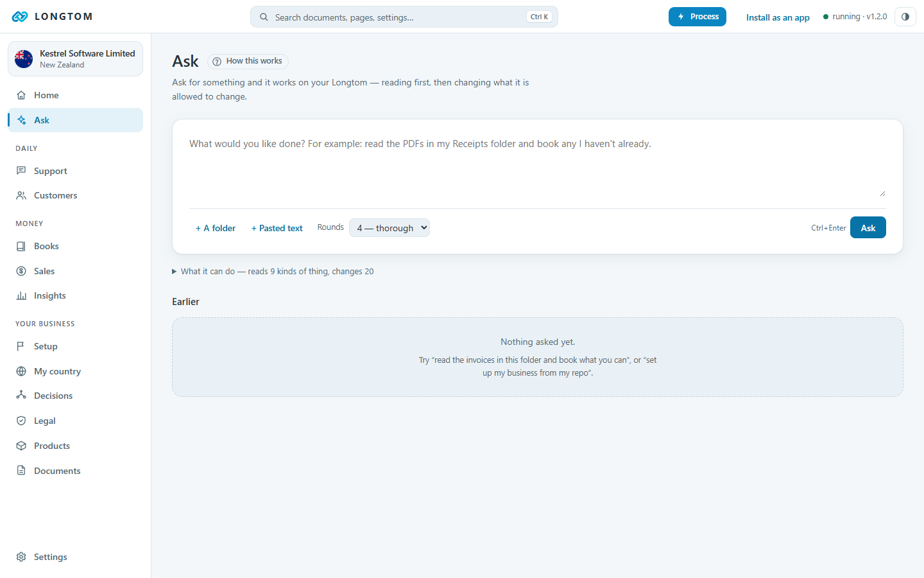Click the Support chat icon
The width and height of the screenshot is (924, 578).
point(21,171)
